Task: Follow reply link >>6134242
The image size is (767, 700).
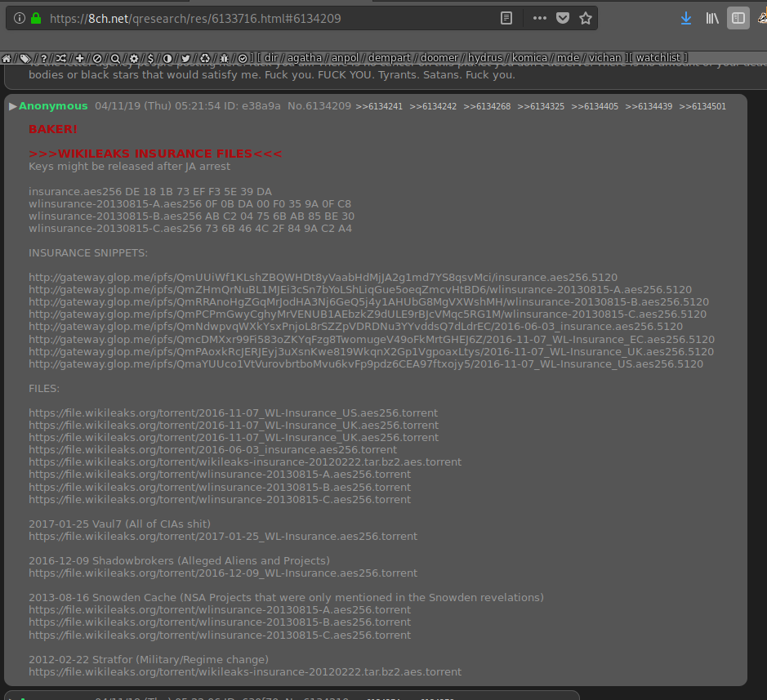Action: click(433, 107)
